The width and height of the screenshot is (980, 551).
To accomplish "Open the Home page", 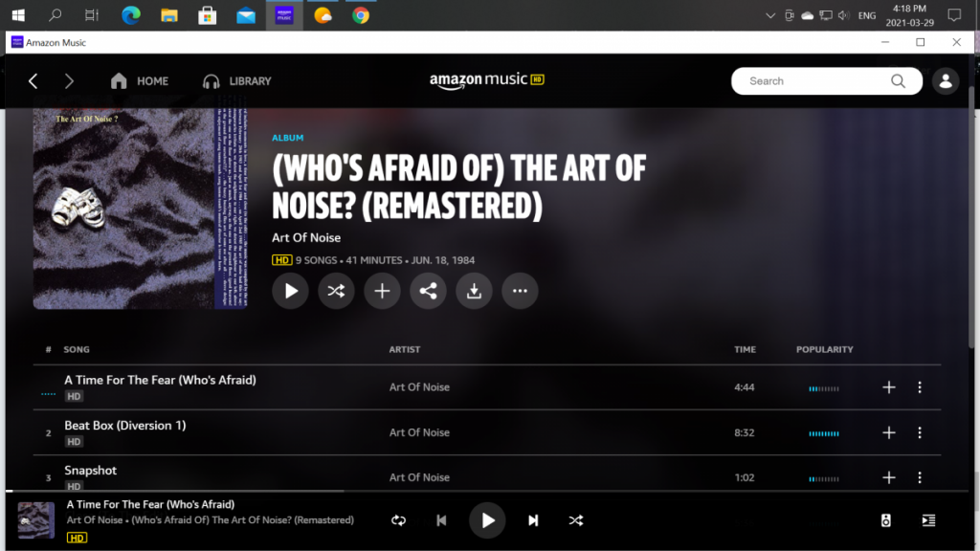I will (140, 81).
